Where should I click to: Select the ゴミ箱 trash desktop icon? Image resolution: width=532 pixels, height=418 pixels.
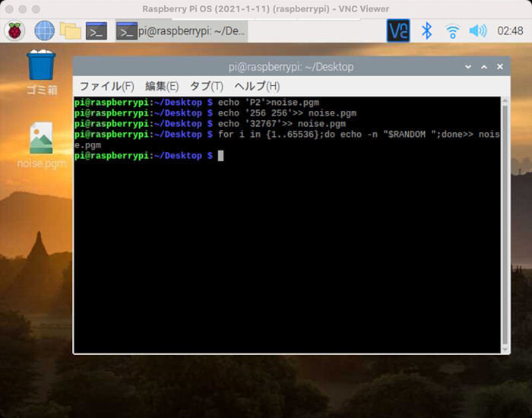(x=41, y=72)
